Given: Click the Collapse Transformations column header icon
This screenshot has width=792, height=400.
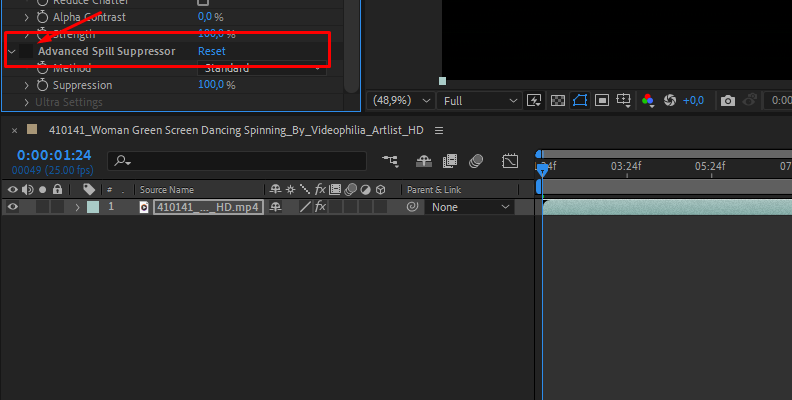Looking at the screenshot, I should coord(290,189).
